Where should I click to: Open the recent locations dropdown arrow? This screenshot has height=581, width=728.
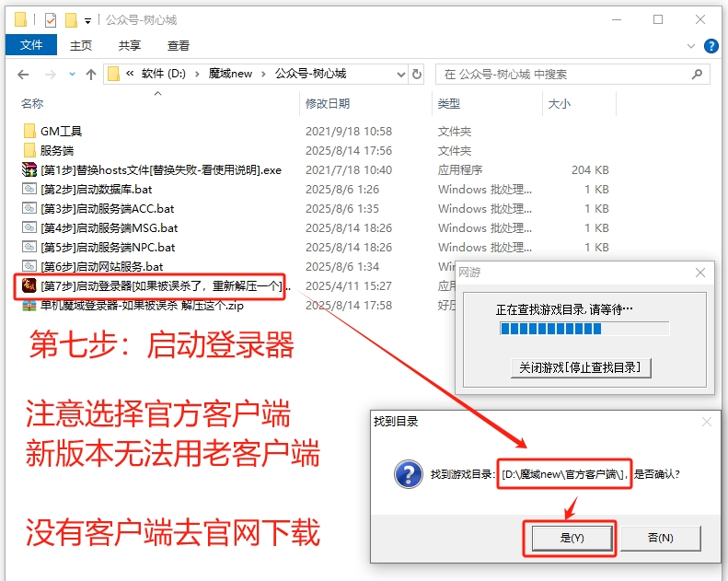(x=72, y=75)
